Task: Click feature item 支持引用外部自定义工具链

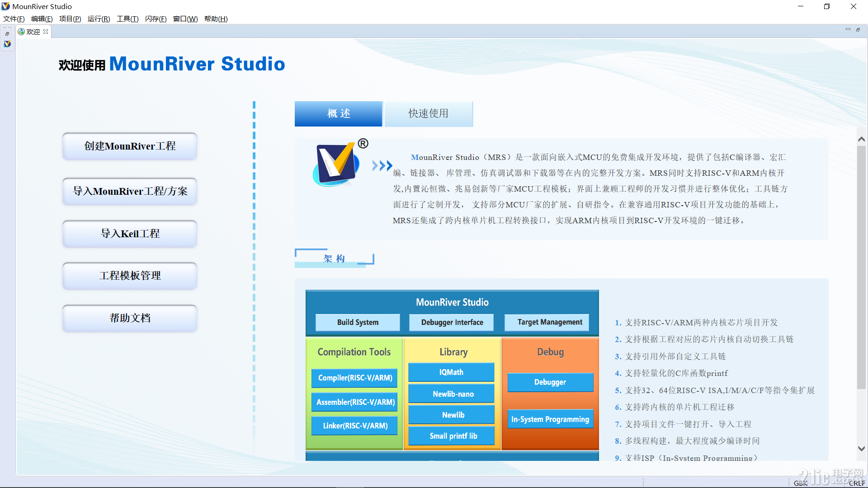Action: click(675, 357)
